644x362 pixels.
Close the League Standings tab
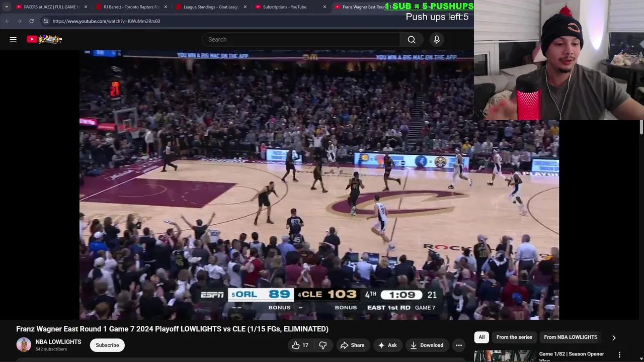coord(245,7)
